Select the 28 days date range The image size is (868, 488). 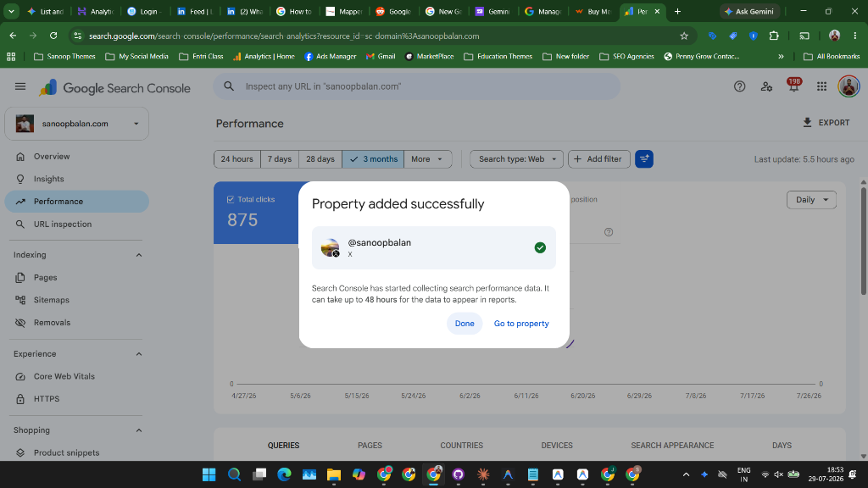point(320,158)
